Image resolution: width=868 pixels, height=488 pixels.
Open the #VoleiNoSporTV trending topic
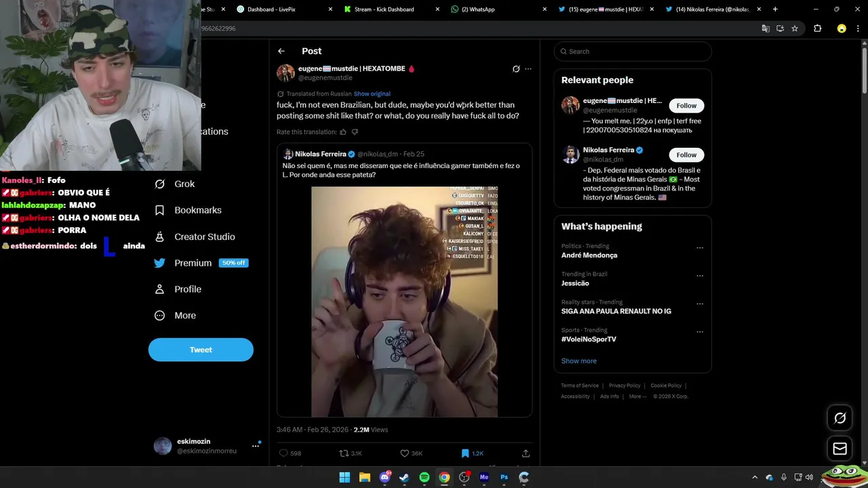pos(589,339)
